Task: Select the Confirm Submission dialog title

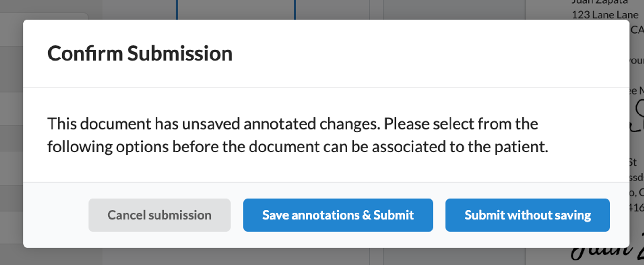Action: point(140,53)
